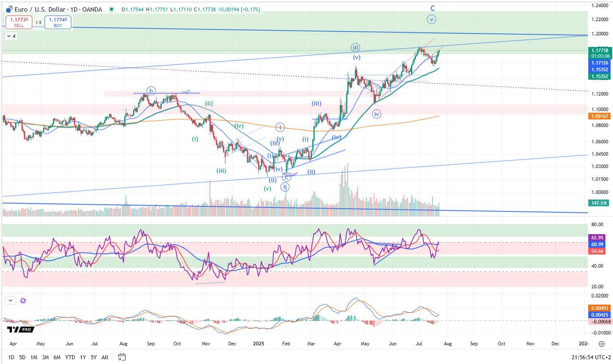Viewport: 613px width, 364px height.
Task: Click the 1.24000 price scale value
Action: [x=599, y=6]
